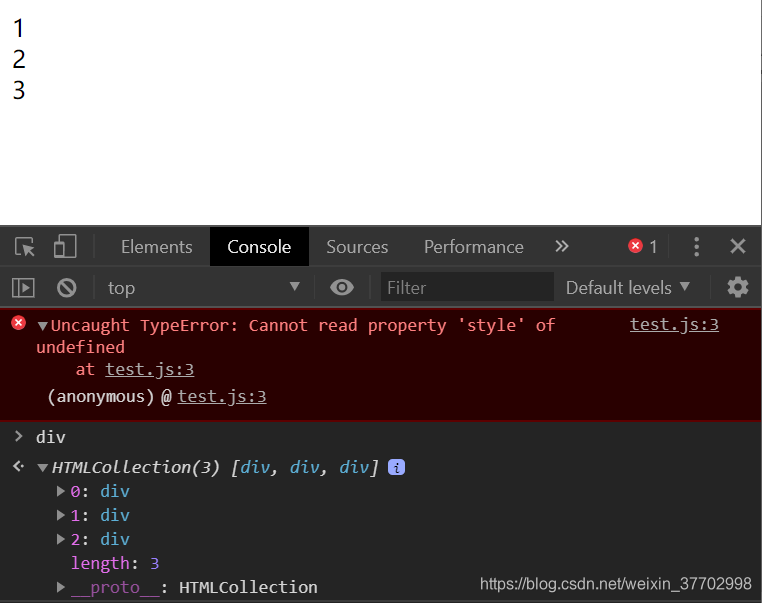Click the HTMLCollection info badge
Screen dimensions: 762x603
[397, 467]
